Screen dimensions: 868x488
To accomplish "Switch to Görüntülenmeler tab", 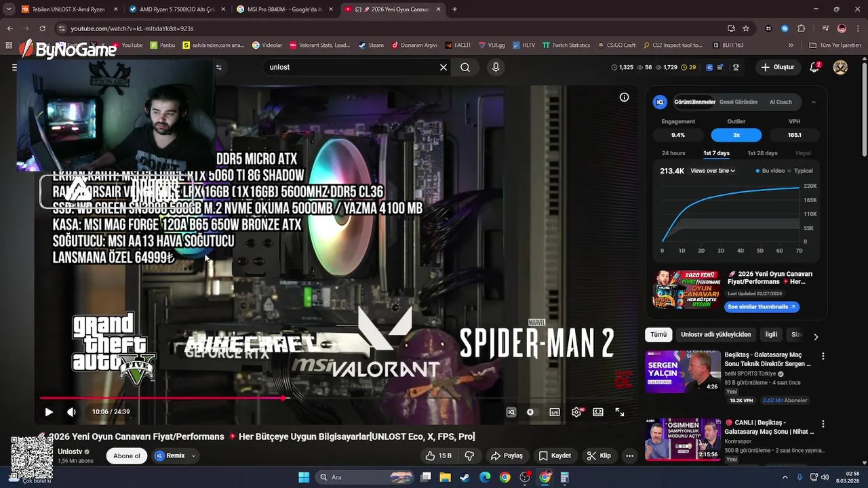I will pyautogui.click(x=694, y=102).
